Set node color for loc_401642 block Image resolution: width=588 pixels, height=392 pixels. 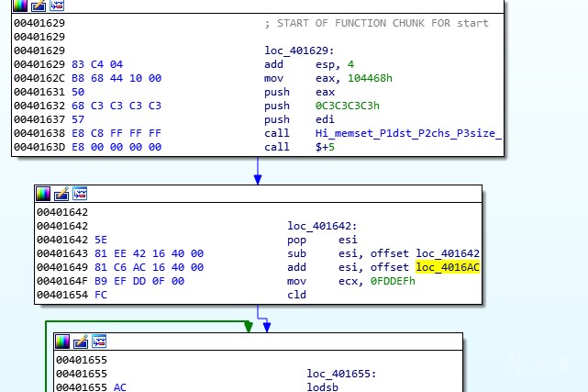43,194
